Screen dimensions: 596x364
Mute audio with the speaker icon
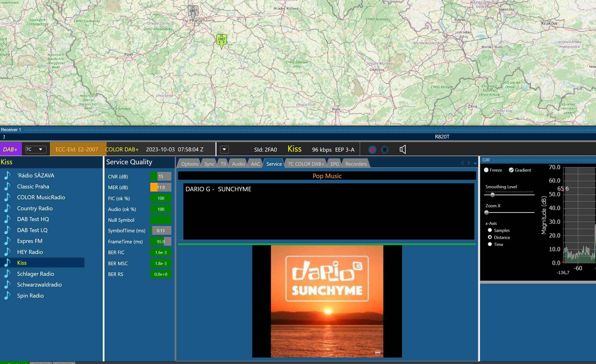click(x=402, y=149)
